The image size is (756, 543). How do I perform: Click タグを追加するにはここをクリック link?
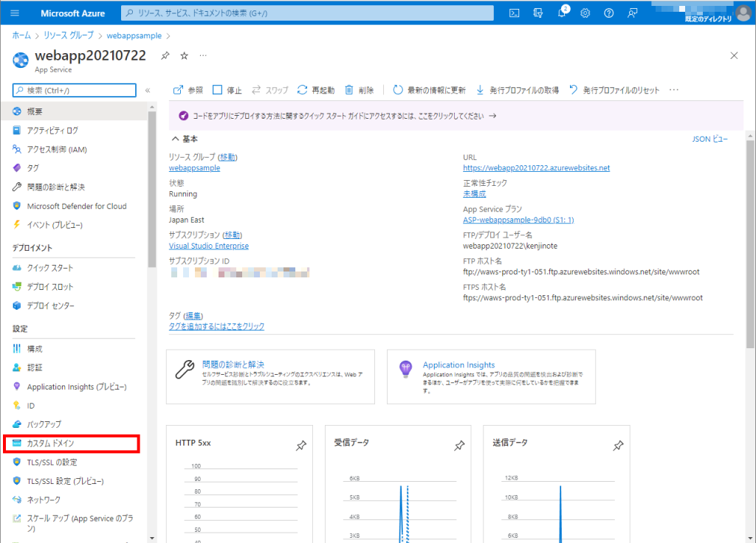click(x=216, y=326)
